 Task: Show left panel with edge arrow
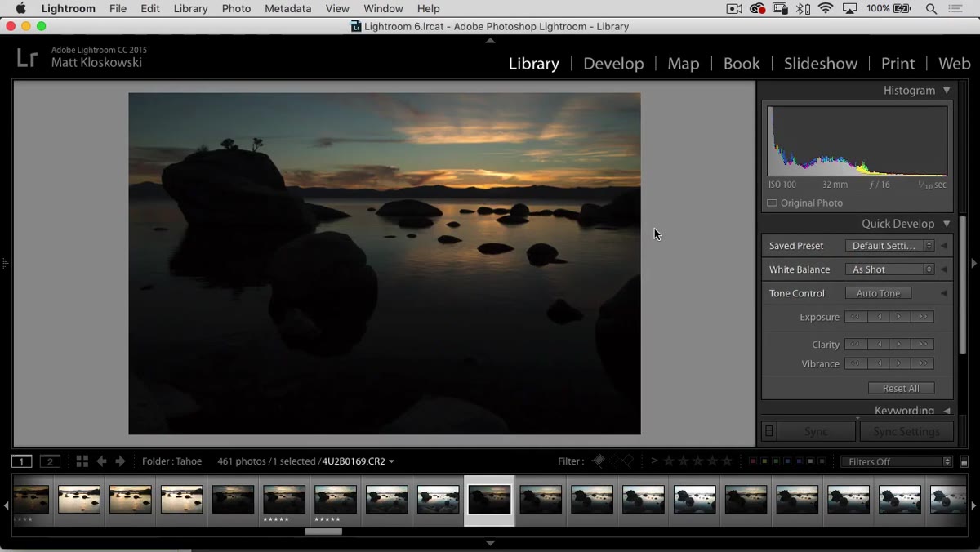pos(5,263)
